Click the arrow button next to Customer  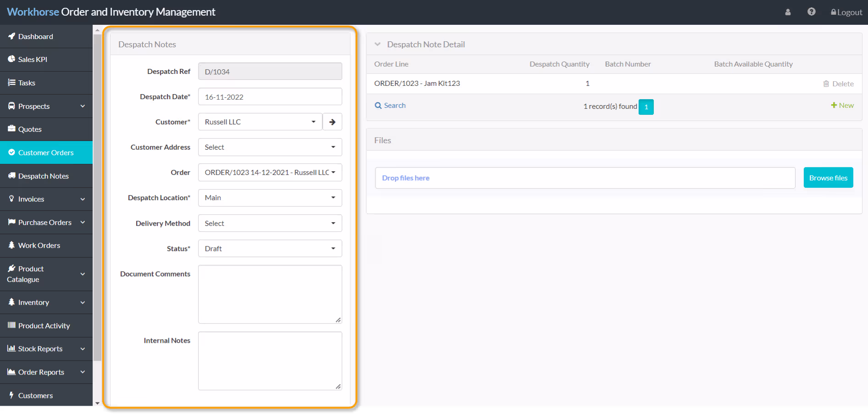click(x=332, y=122)
